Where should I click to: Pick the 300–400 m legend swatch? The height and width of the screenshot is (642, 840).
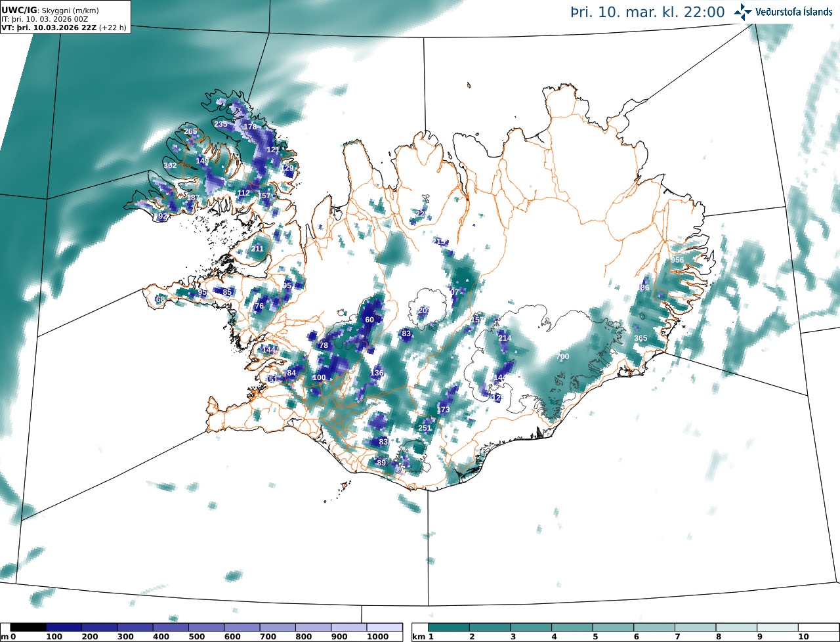pyautogui.click(x=135, y=628)
